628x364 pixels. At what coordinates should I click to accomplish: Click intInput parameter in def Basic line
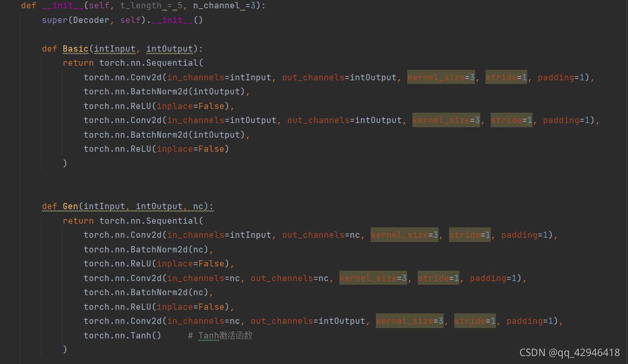point(115,48)
